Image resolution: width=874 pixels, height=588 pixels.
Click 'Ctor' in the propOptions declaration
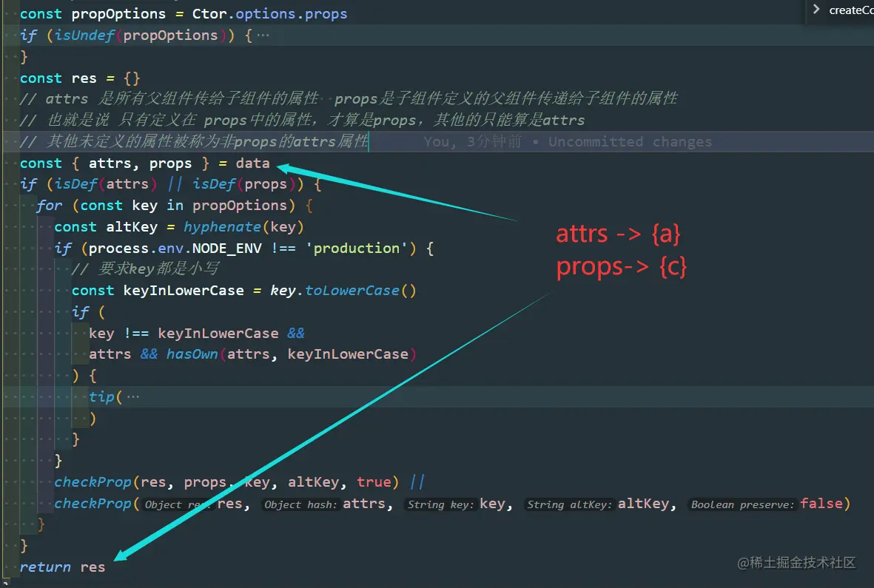(209, 14)
